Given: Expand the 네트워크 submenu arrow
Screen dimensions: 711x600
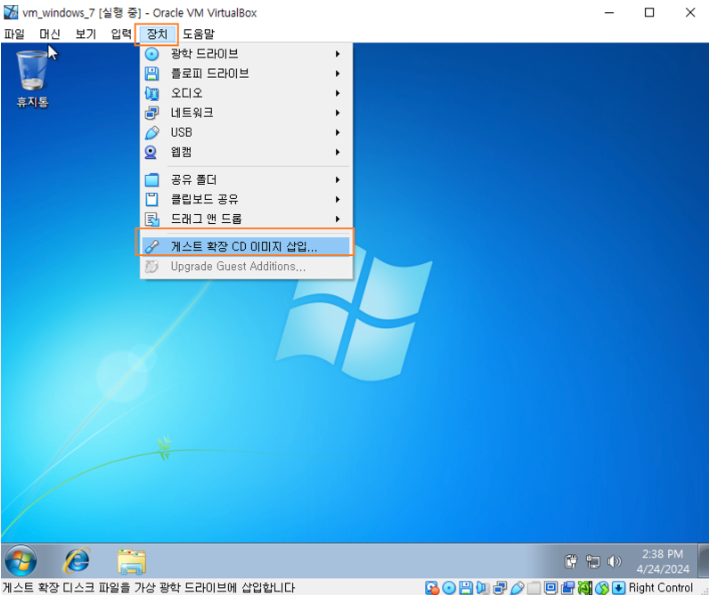Looking at the screenshot, I should coord(337,113).
